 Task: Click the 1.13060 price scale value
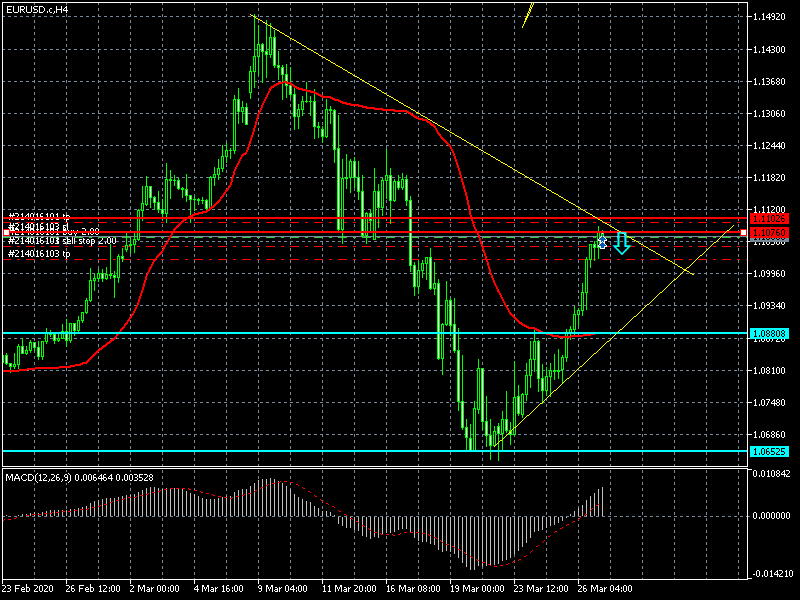click(769, 113)
